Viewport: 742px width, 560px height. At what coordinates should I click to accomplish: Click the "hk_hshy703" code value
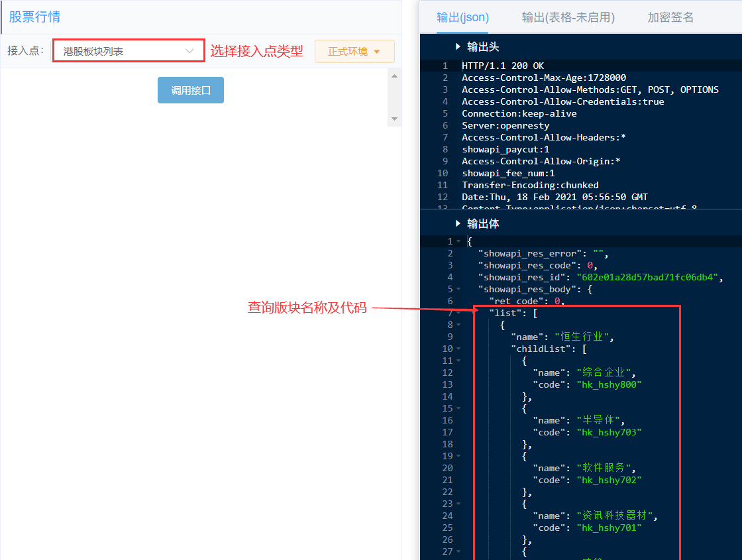609,432
